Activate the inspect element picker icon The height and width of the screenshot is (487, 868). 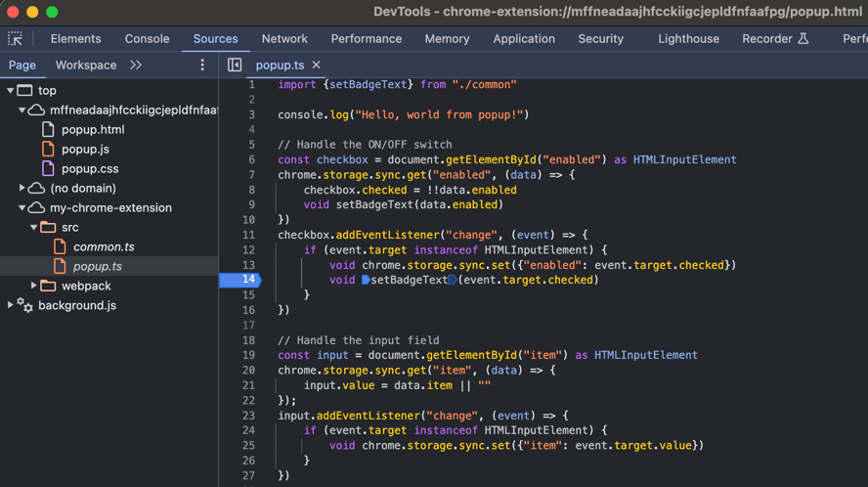[x=15, y=39]
